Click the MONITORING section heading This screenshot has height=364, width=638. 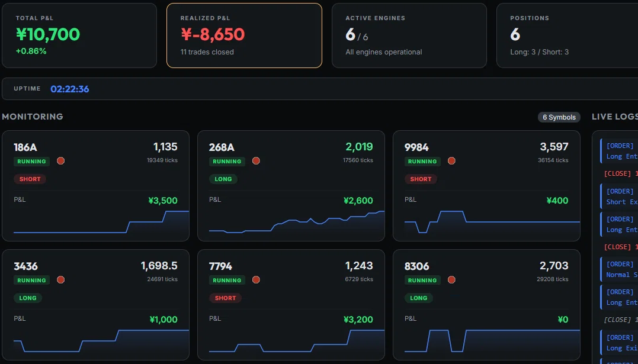(x=33, y=117)
